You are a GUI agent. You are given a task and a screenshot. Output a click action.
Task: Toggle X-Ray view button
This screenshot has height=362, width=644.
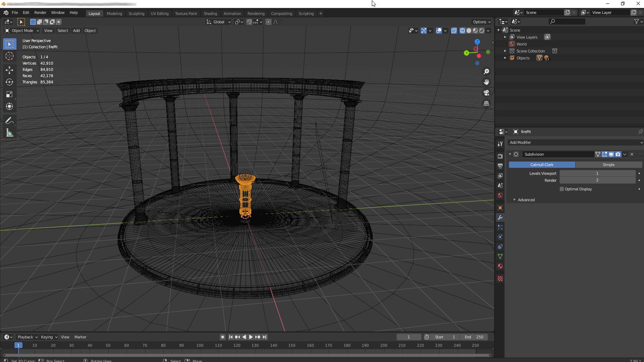pos(454,31)
